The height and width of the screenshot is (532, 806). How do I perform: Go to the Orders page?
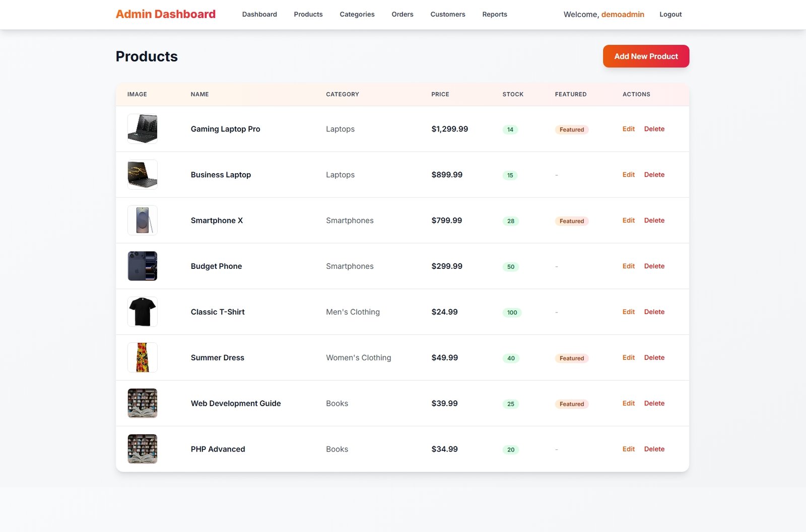click(402, 15)
